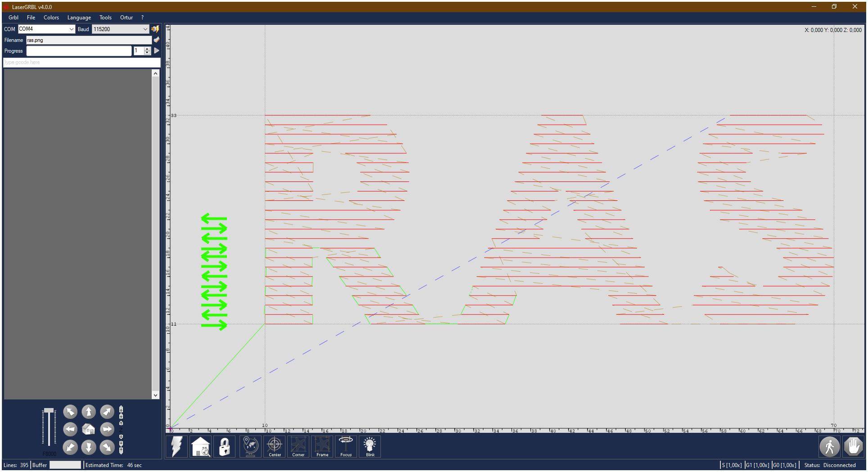Jog diagonally with the down-right arrow
868x472 pixels.
(x=107, y=447)
